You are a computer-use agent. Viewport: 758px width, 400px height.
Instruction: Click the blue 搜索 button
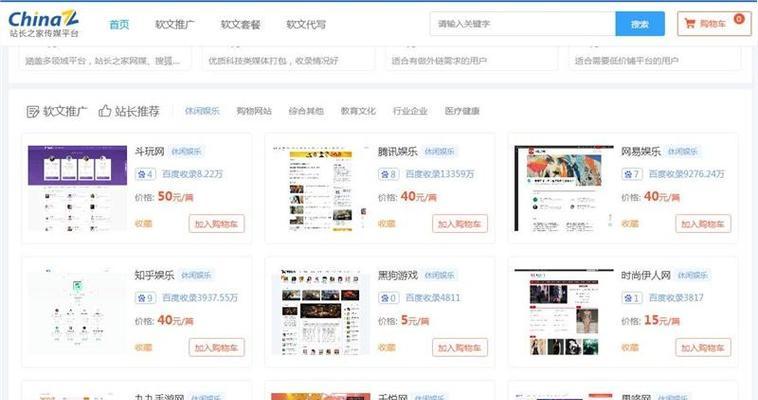pos(640,24)
